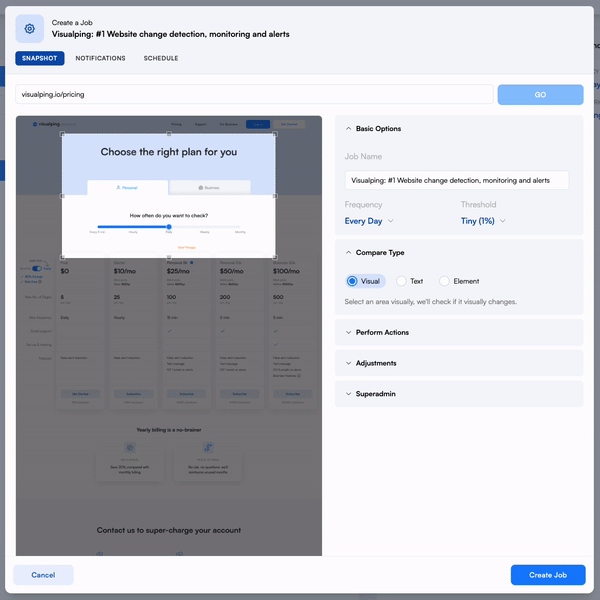Switch to the SCHEDULE tab
Image resolution: width=600 pixels, height=600 pixels.
[x=161, y=58]
